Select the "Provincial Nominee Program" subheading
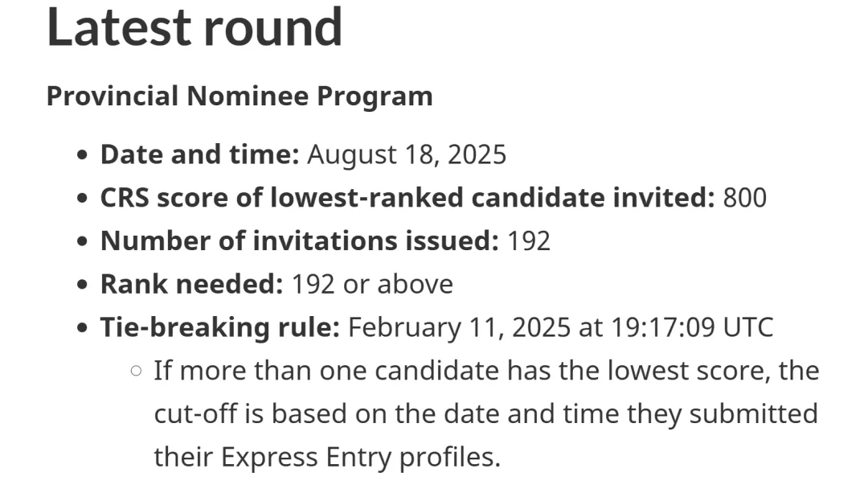Screen dimensions: 868x489 click(240, 96)
